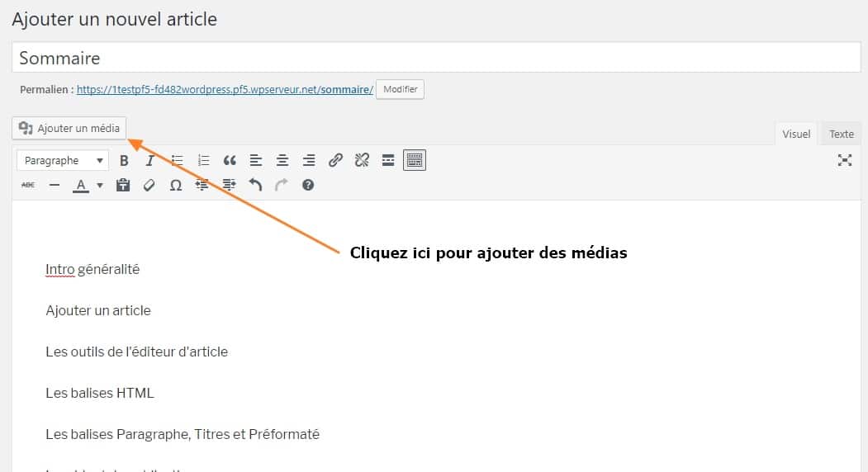Image resolution: width=868 pixels, height=472 pixels.
Task: Clear formatting with the eraser icon
Action: coord(149,185)
